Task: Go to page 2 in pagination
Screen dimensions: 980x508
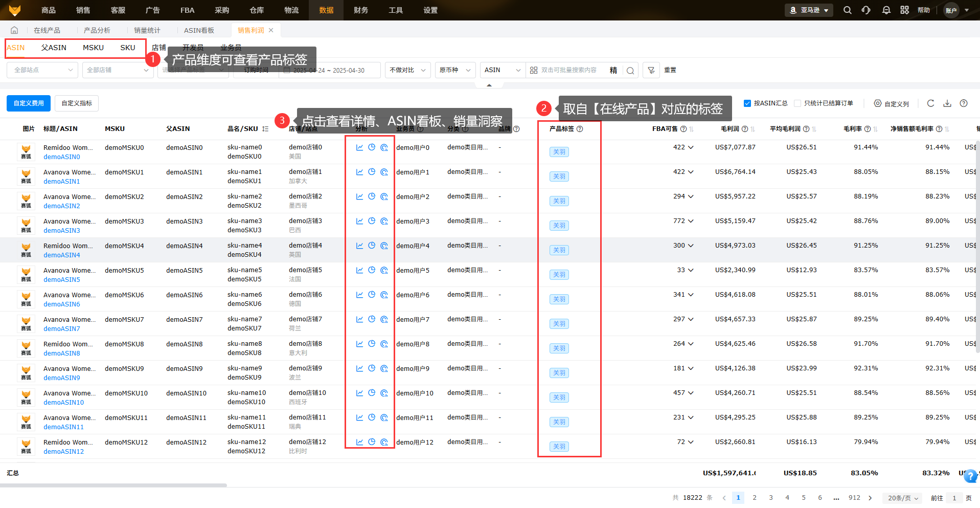Action: tap(755, 498)
